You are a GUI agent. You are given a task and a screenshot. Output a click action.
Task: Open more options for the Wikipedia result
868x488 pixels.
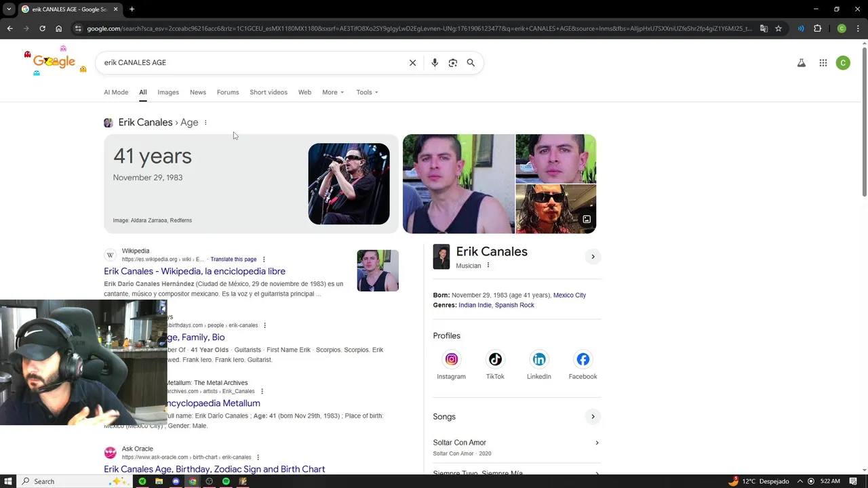tap(264, 259)
